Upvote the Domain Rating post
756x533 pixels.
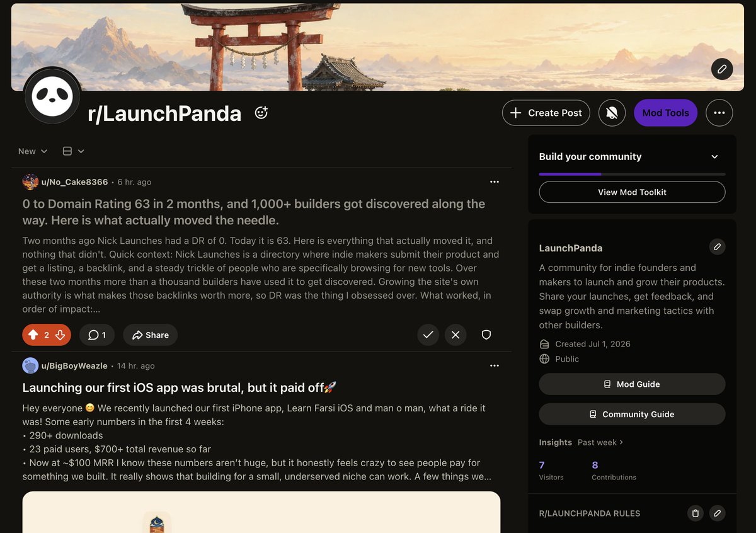[x=33, y=335]
